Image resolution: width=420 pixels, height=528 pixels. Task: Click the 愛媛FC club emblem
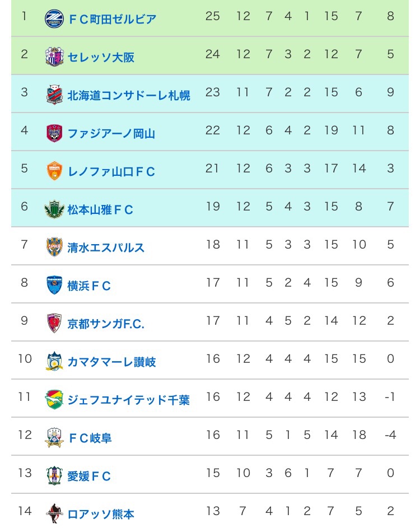(54, 475)
